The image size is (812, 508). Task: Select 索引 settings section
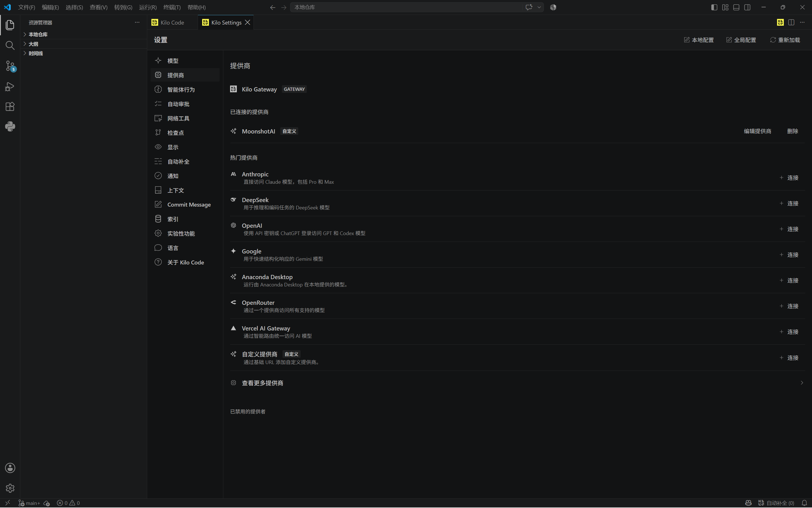pos(185,219)
